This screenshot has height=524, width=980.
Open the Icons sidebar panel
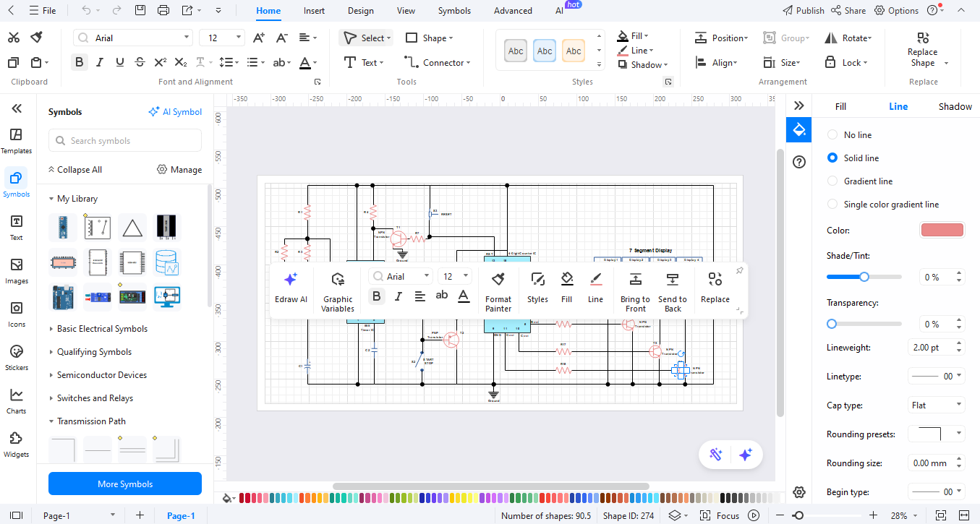pyautogui.click(x=16, y=314)
